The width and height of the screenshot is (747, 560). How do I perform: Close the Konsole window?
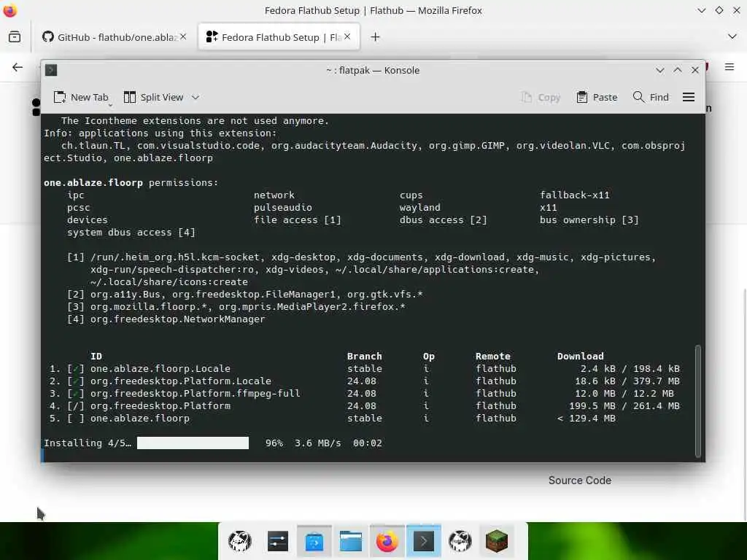(x=695, y=70)
